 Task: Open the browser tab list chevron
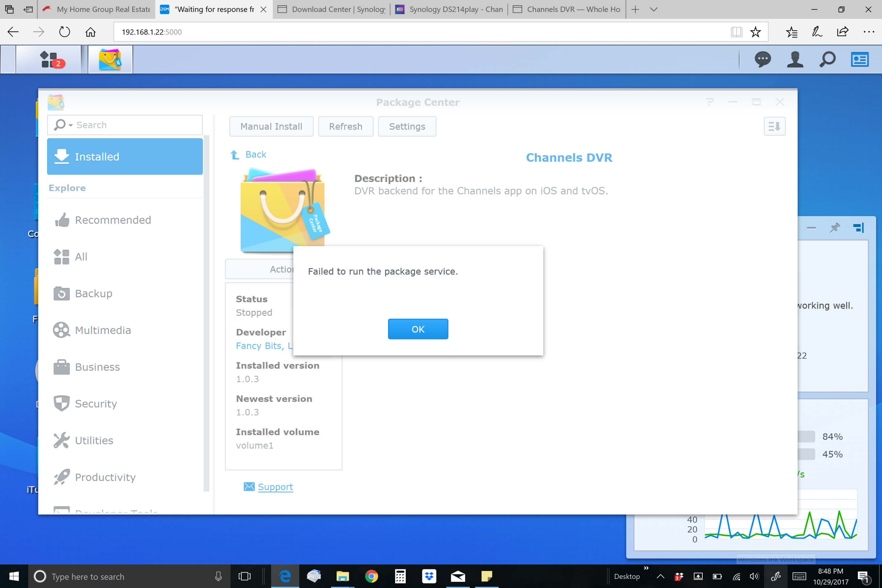click(x=654, y=9)
